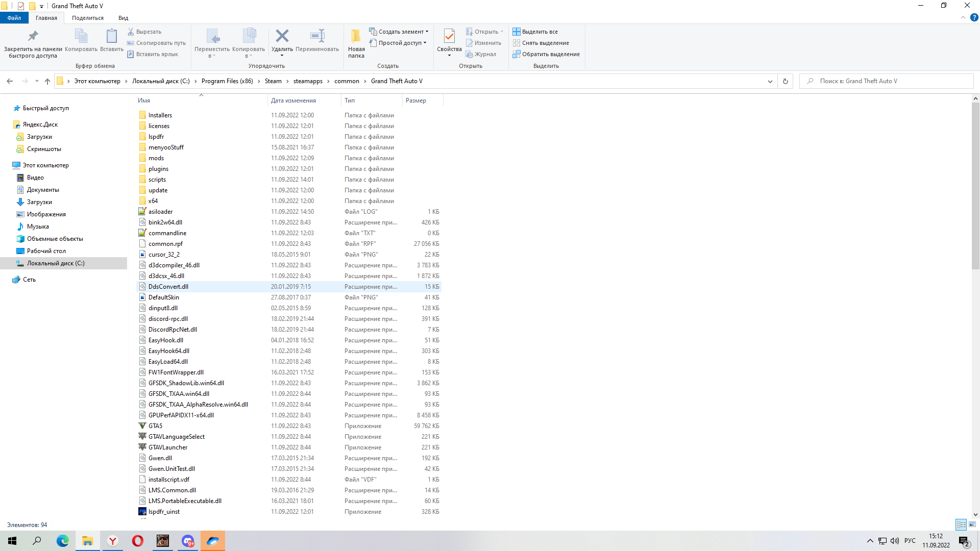Screen dimensions: 980x551
Task: Click the refresh button beside the address bar
Action: (785, 81)
